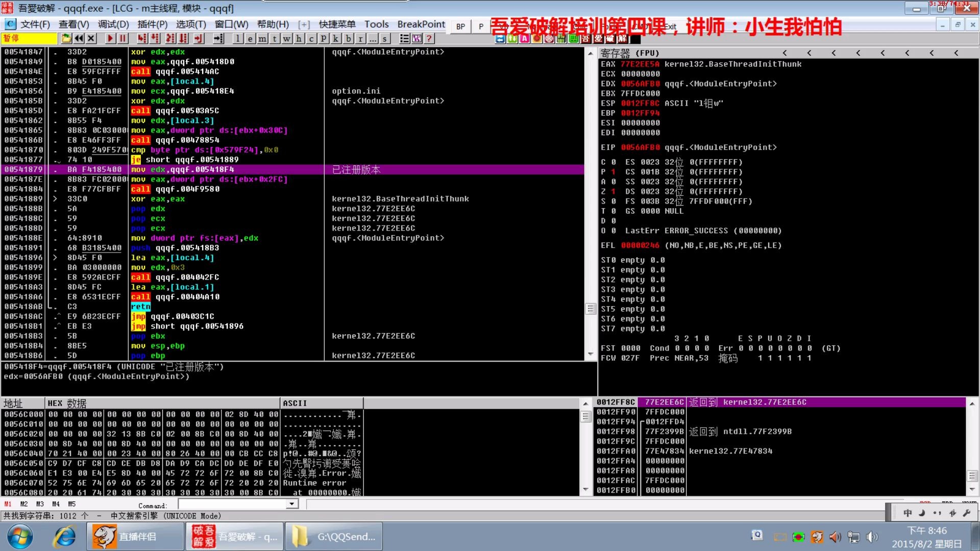Open the 选项(T) menu
The image size is (980, 551).
191,24
